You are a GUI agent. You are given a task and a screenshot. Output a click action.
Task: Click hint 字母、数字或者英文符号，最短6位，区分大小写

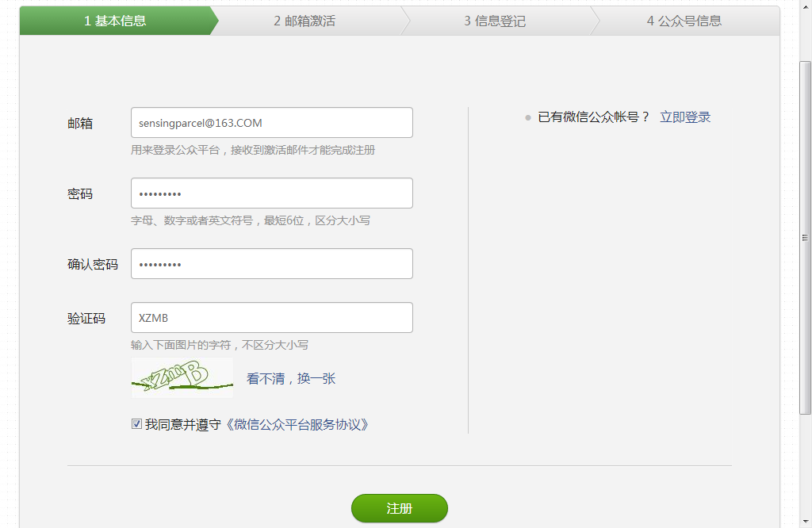tap(251, 220)
